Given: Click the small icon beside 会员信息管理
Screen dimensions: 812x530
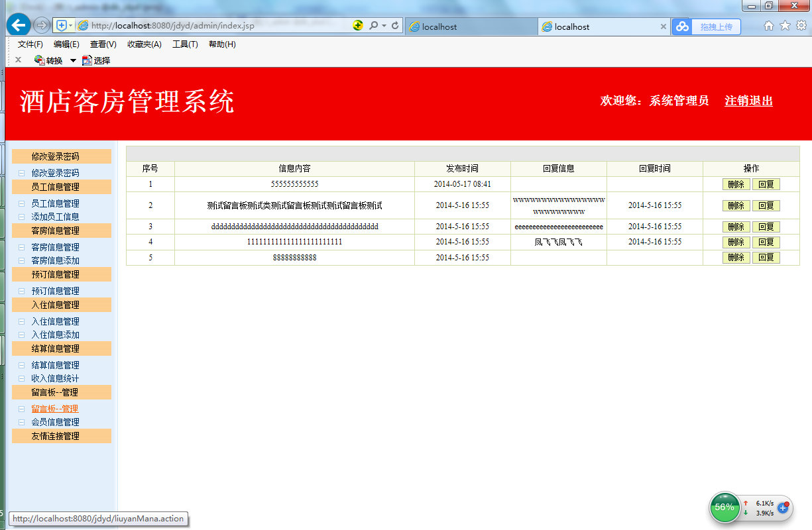Looking at the screenshot, I should 21,423.
